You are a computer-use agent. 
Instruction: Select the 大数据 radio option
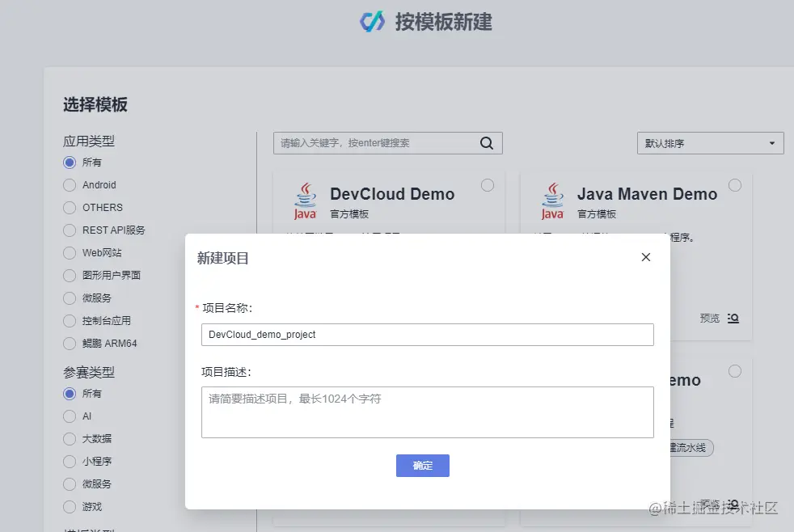coord(70,439)
